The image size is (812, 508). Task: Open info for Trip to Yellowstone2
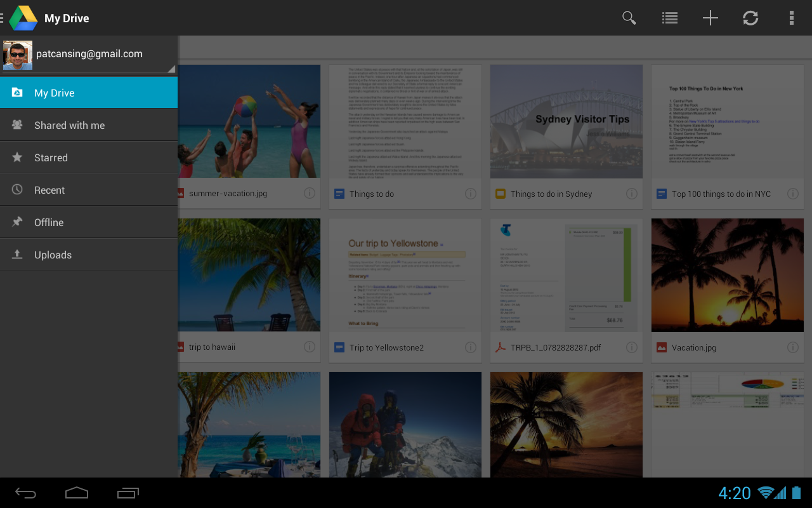pos(471,347)
